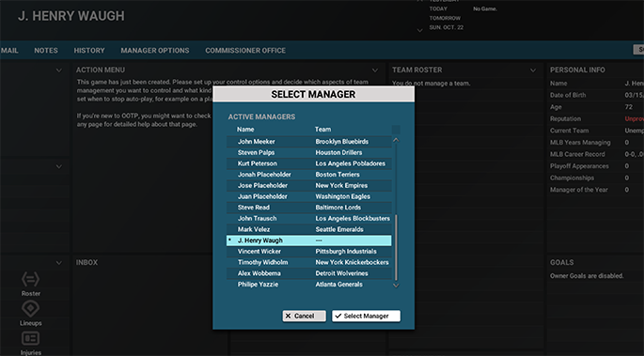Viewport: 644px width, 356px height.
Task: Click the schedule down chevron near Sun. Oct. 22
Action: pyautogui.click(x=419, y=30)
